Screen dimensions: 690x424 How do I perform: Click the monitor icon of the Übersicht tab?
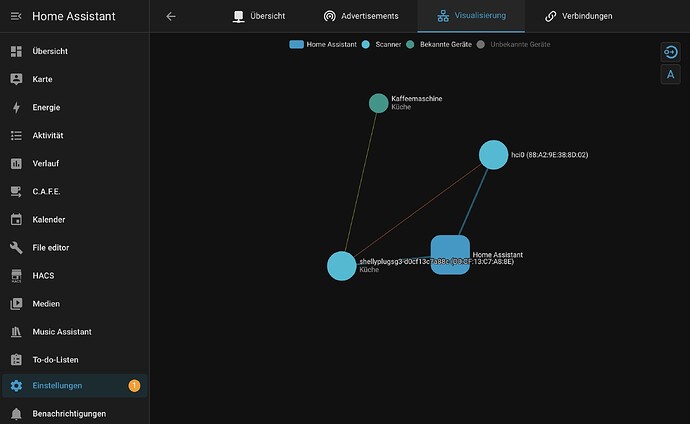[239, 16]
